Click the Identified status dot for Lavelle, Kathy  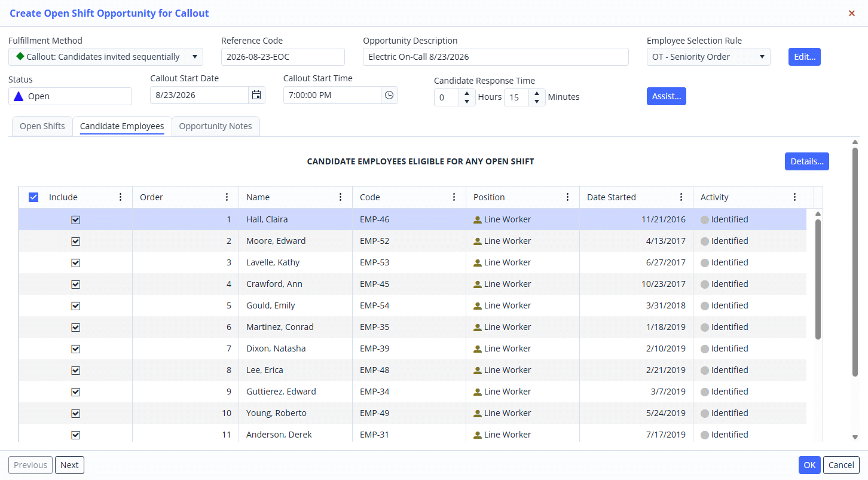point(705,262)
